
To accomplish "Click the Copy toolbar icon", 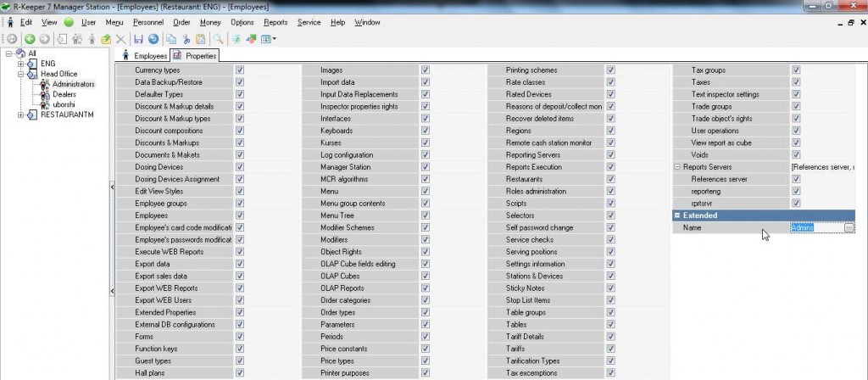I will click(x=171, y=39).
